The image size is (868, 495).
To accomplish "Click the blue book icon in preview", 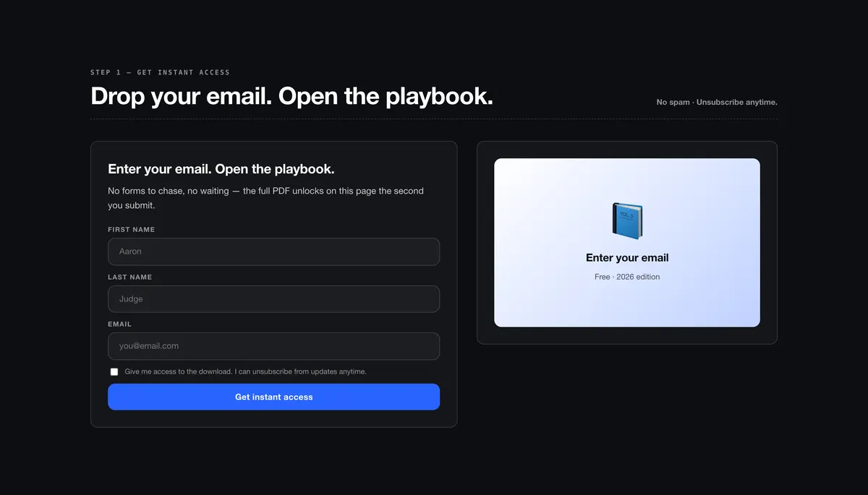I will tap(627, 221).
